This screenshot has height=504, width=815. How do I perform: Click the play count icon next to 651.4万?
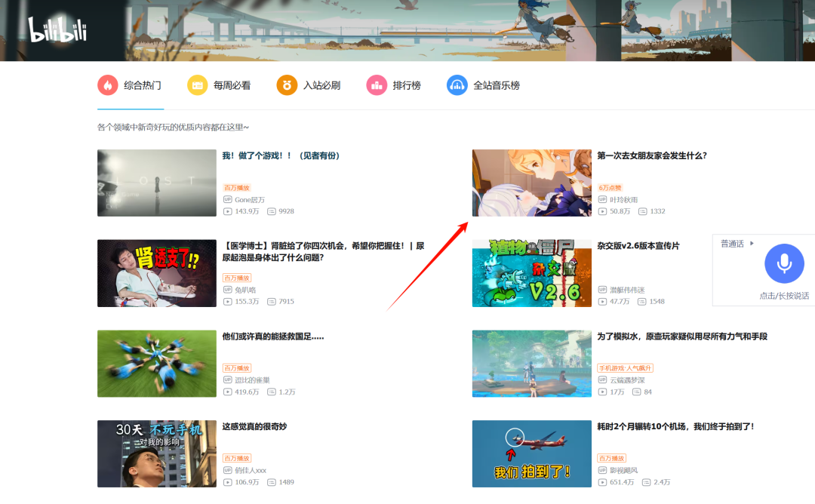point(602,482)
